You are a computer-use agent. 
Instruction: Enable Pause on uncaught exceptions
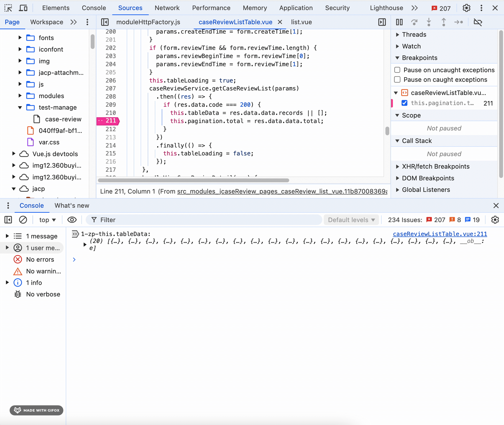[397, 70]
